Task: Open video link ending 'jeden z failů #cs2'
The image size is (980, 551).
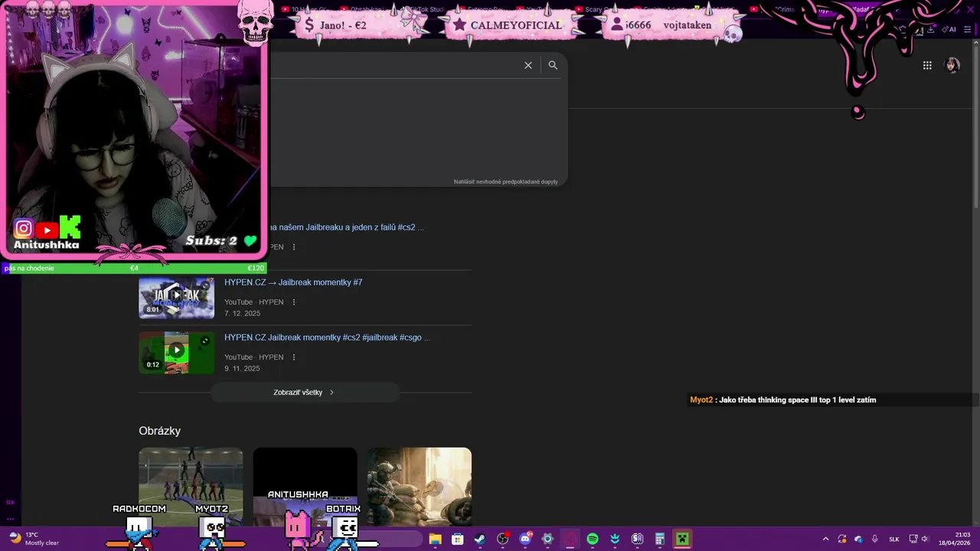Action: (345, 227)
